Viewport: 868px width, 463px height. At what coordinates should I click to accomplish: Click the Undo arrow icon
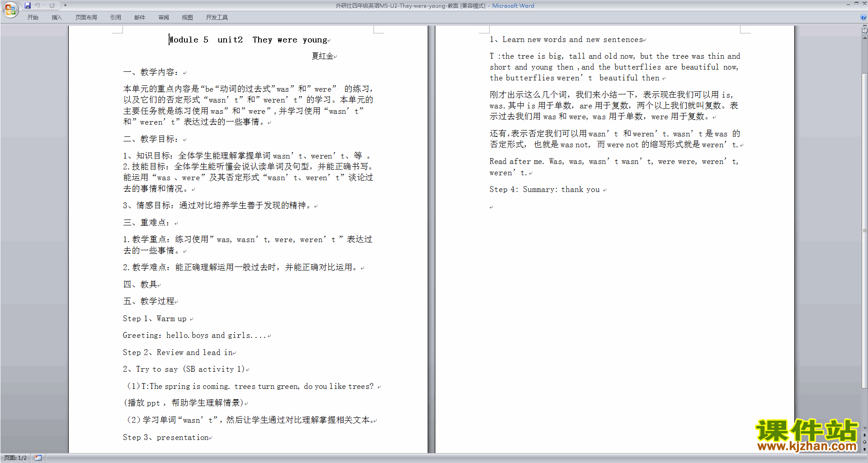tap(38, 5)
